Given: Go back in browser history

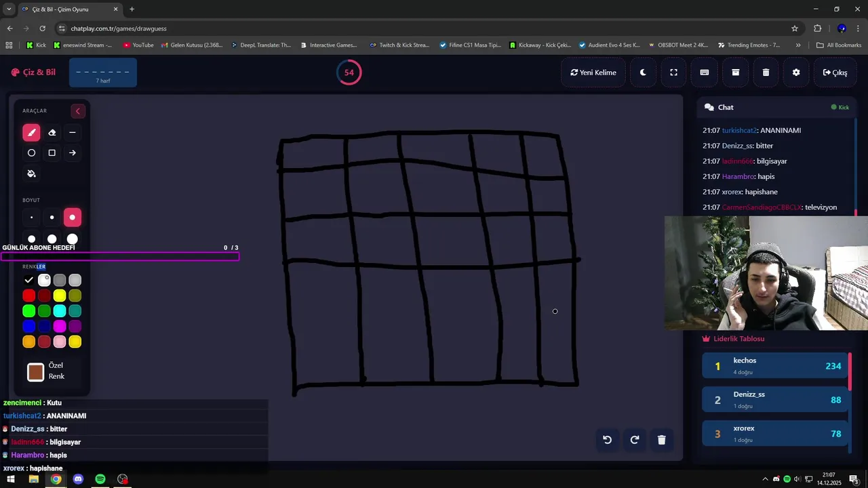Looking at the screenshot, I should (9, 28).
